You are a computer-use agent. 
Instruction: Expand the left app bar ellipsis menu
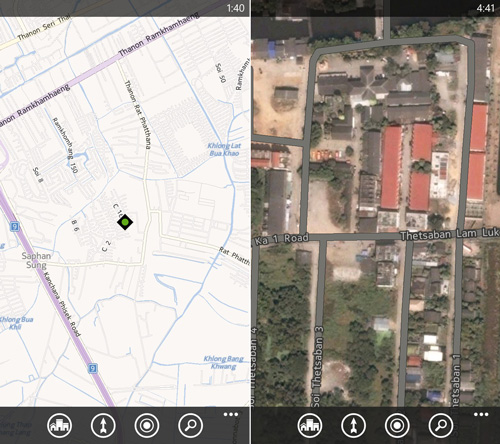coord(231,414)
